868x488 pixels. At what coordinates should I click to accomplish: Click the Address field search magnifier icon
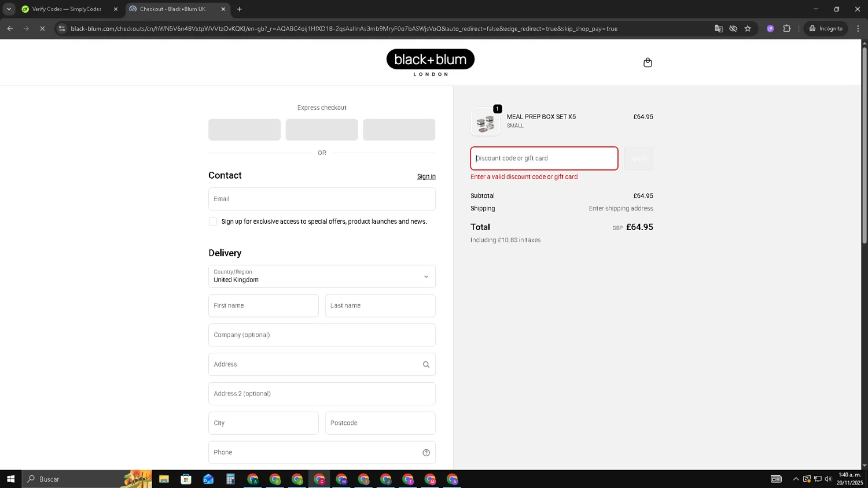coord(426,364)
